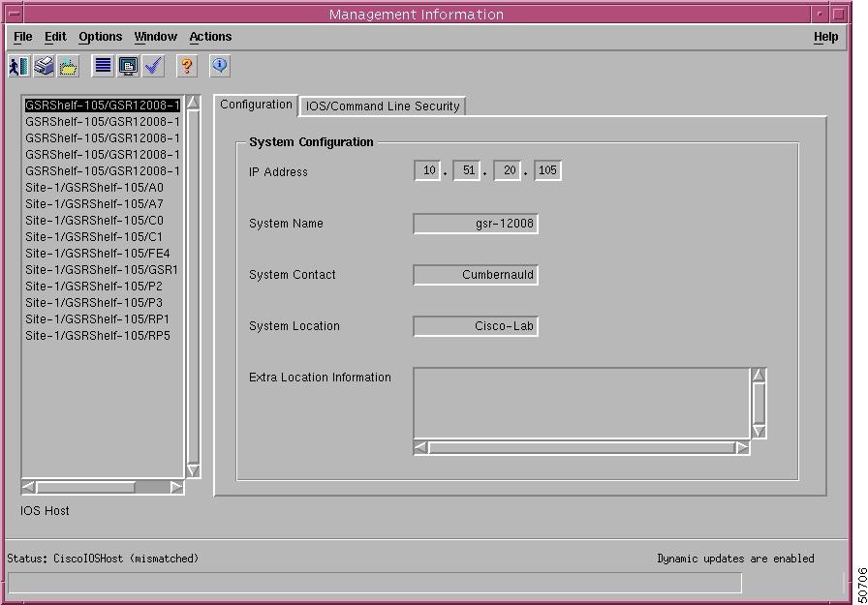Open the Window menu

pyautogui.click(x=156, y=37)
